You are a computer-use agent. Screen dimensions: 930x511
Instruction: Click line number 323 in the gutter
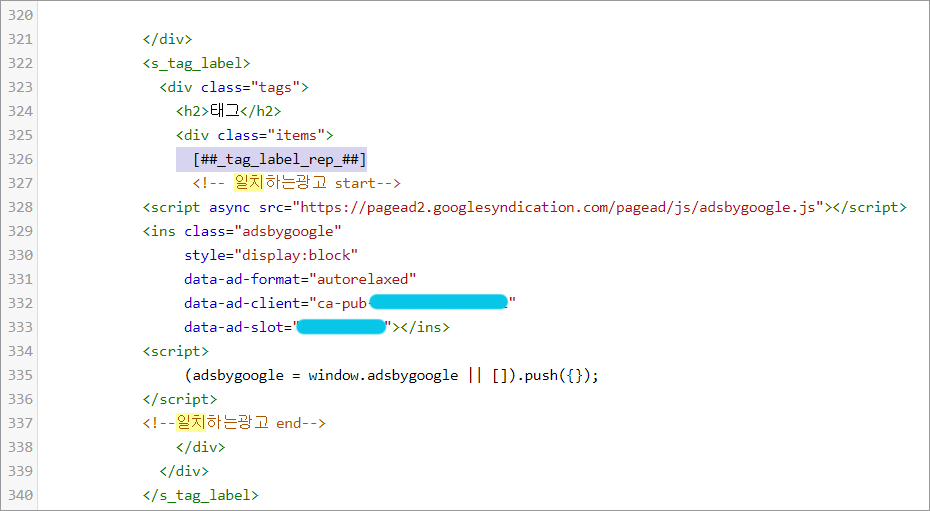(21, 87)
